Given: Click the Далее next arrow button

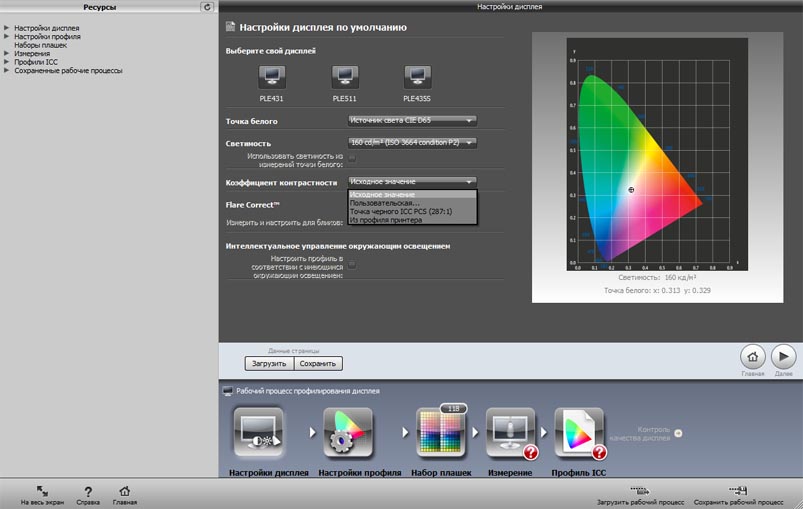Looking at the screenshot, I should pyautogui.click(x=783, y=356).
